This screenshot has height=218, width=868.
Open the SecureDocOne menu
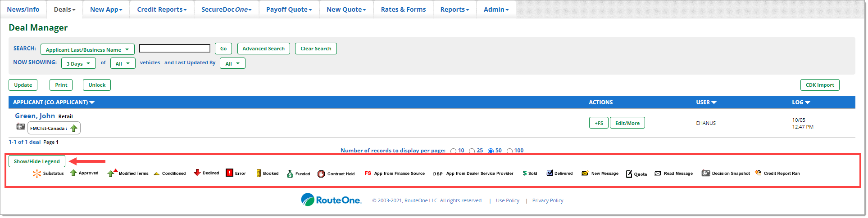[x=227, y=9]
